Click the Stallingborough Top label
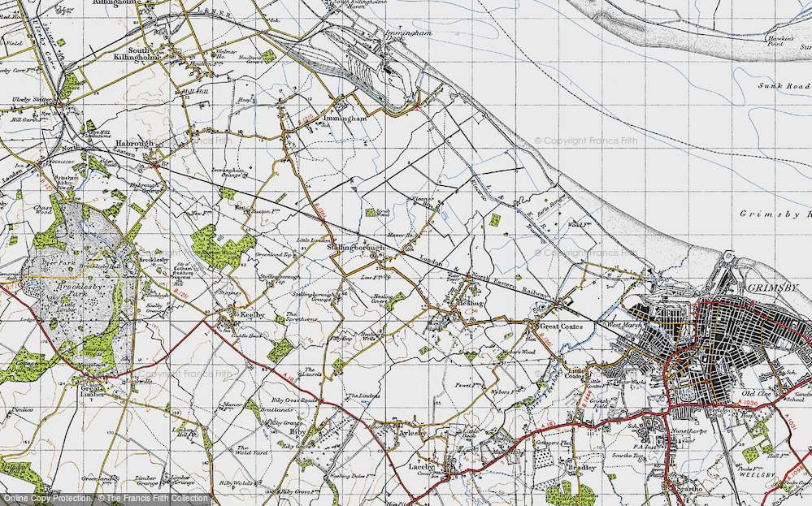The width and height of the screenshot is (812, 506). click(x=280, y=280)
